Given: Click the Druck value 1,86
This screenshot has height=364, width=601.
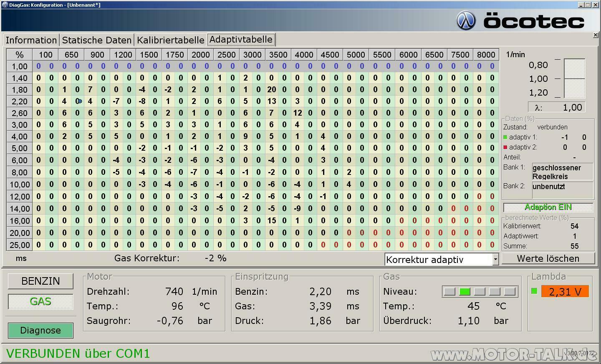Looking at the screenshot, I should 321,321.
